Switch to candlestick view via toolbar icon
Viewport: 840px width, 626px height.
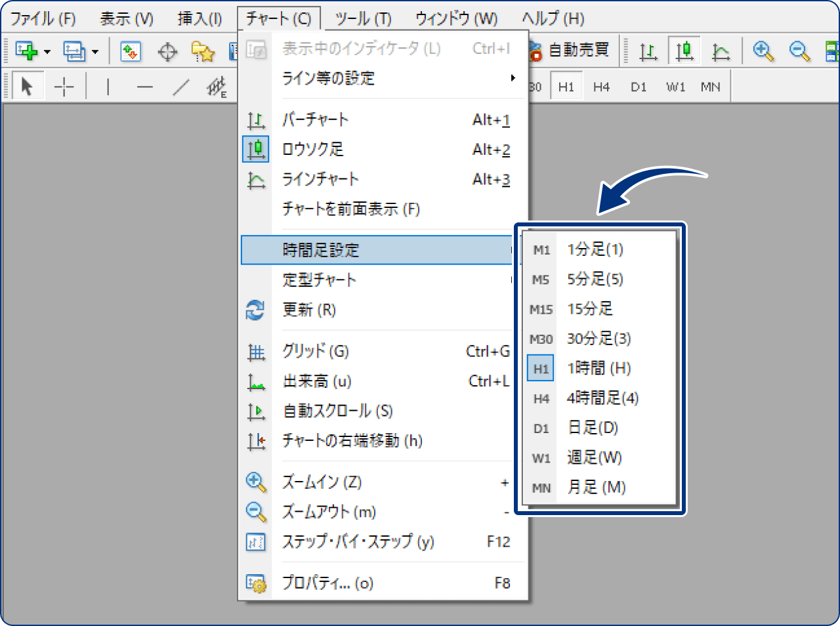click(x=684, y=51)
